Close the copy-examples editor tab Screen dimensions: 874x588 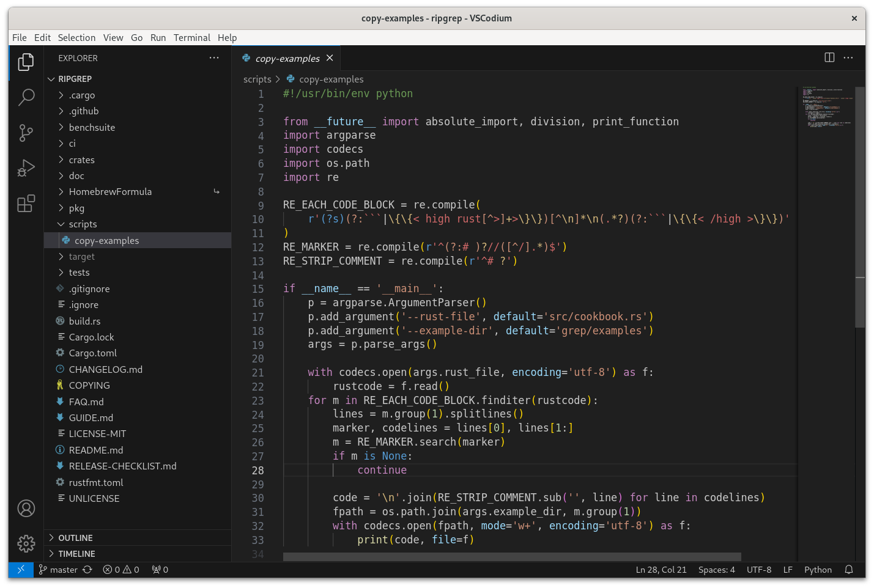[330, 58]
